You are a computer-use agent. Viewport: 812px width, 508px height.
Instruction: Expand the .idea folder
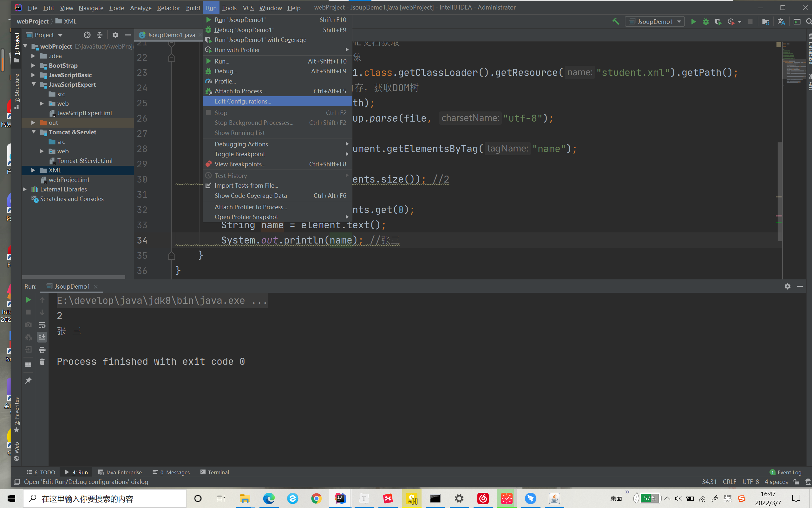[33, 56]
